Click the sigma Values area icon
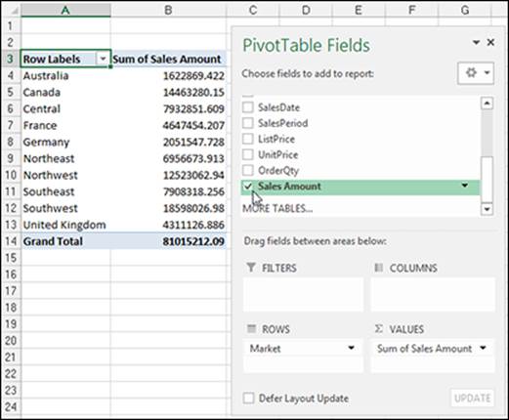 (378, 329)
